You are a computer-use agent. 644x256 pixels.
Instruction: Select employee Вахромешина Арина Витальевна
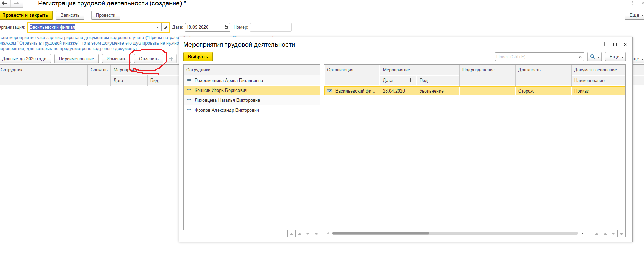pyautogui.click(x=229, y=81)
